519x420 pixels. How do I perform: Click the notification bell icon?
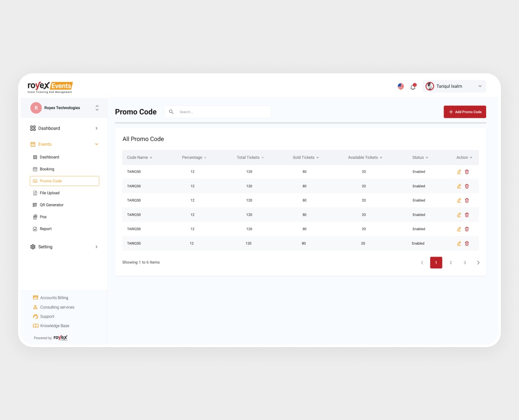click(413, 86)
